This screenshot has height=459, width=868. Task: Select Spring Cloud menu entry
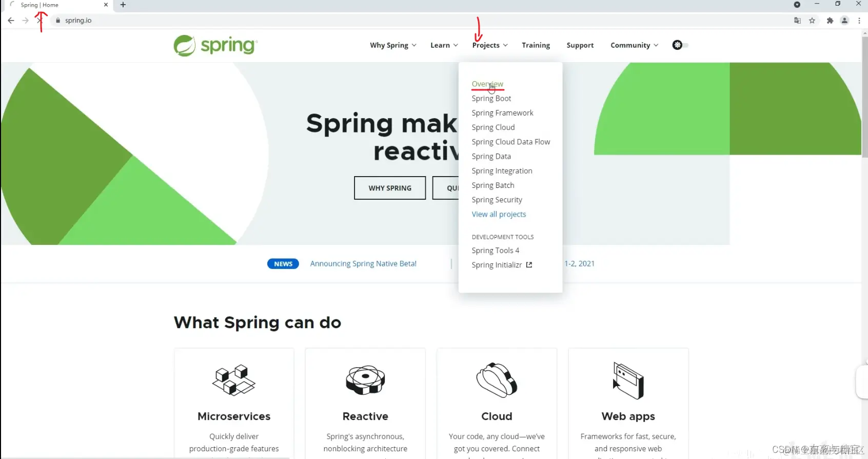tap(493, 127)
